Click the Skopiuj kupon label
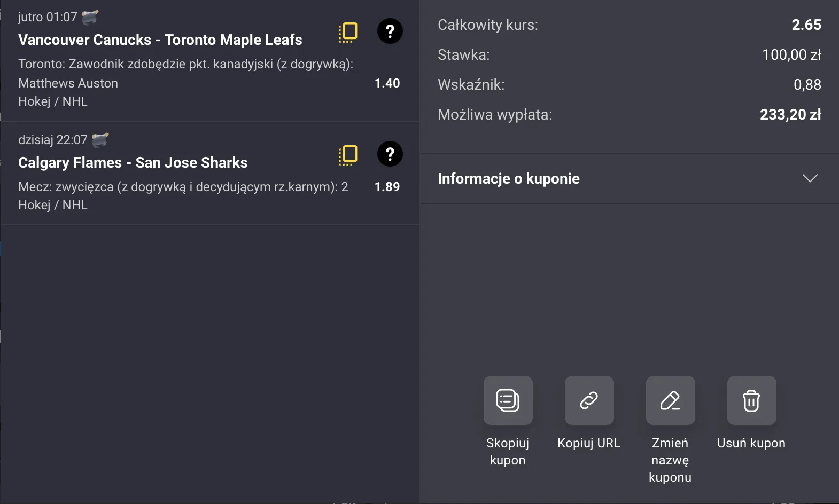The height and width of the screenshot is (504, 839). pos(508,452)
